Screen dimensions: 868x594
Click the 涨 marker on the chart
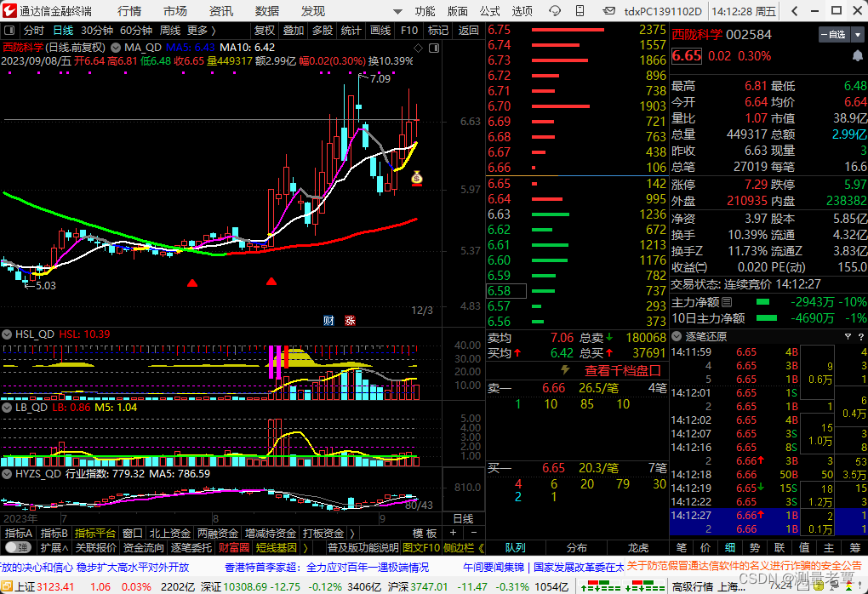[x=351, y=321]
